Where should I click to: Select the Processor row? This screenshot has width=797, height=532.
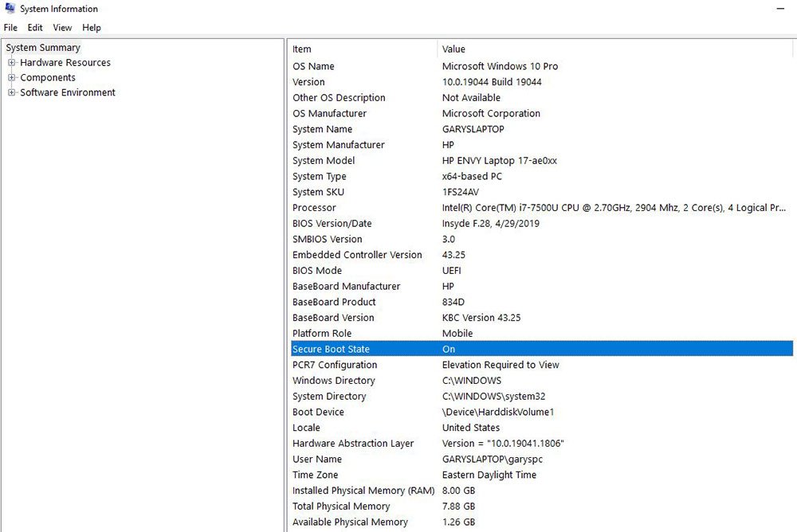point(314,208)
